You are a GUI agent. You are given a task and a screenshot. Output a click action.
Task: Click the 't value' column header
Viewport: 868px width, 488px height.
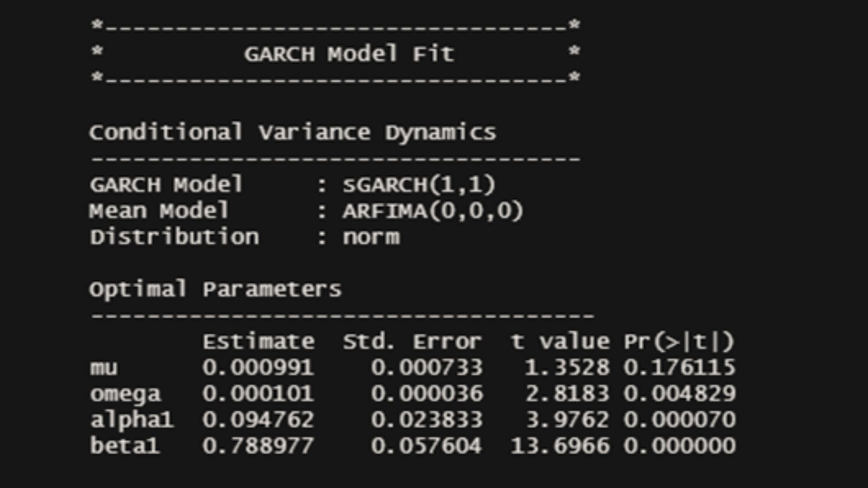pyautogui.click(x=560, y=342)
